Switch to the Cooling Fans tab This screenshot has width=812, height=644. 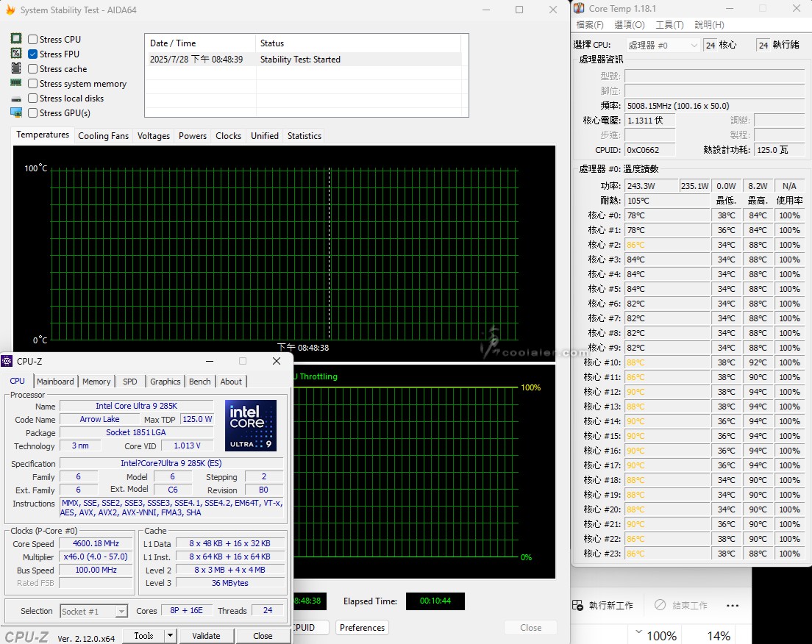click(x=103, y=135)
